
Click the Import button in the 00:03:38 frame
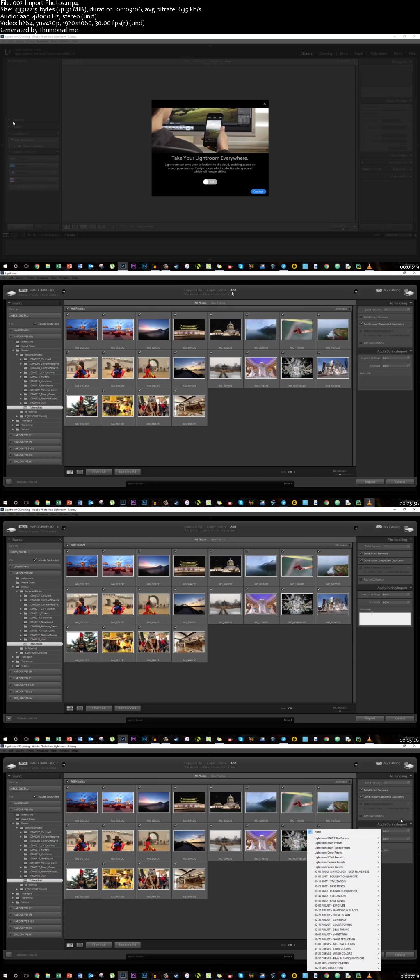pos(370,482)
